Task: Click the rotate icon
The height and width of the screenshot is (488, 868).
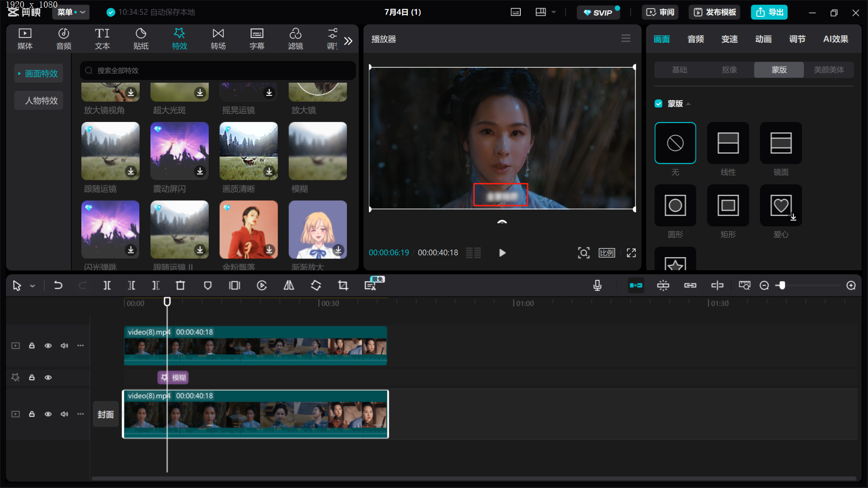Action: point(316,286)
